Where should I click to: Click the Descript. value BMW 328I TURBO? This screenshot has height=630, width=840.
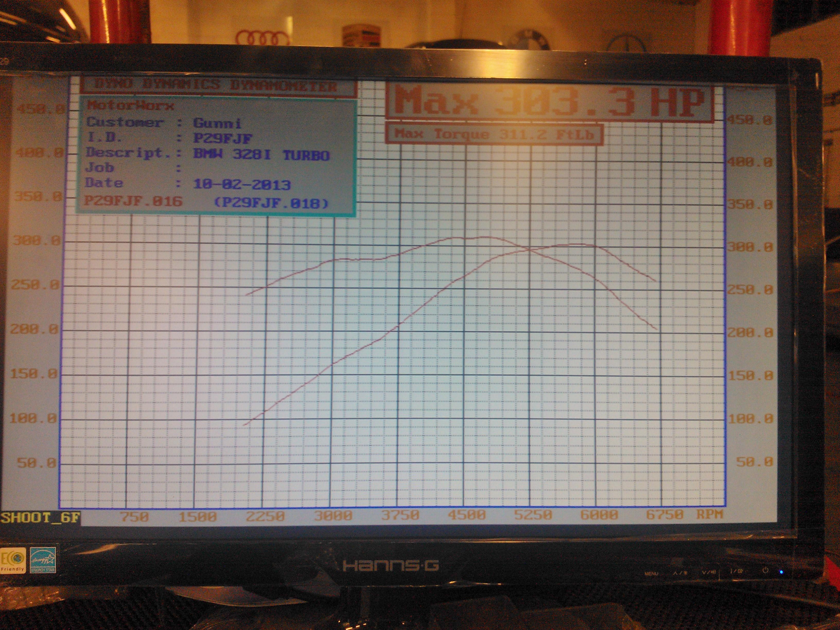tap(261, 155)
